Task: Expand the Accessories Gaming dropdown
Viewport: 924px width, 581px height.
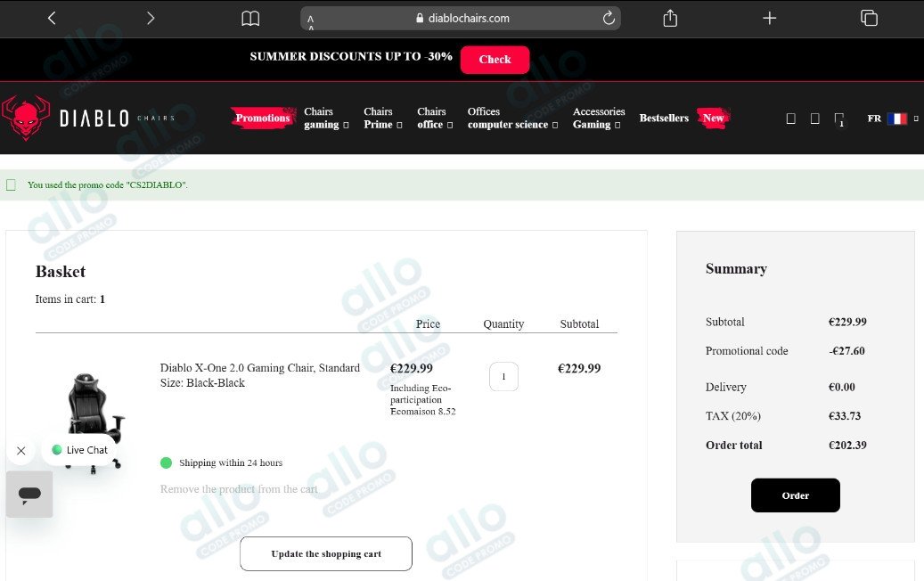Action: 599,118
